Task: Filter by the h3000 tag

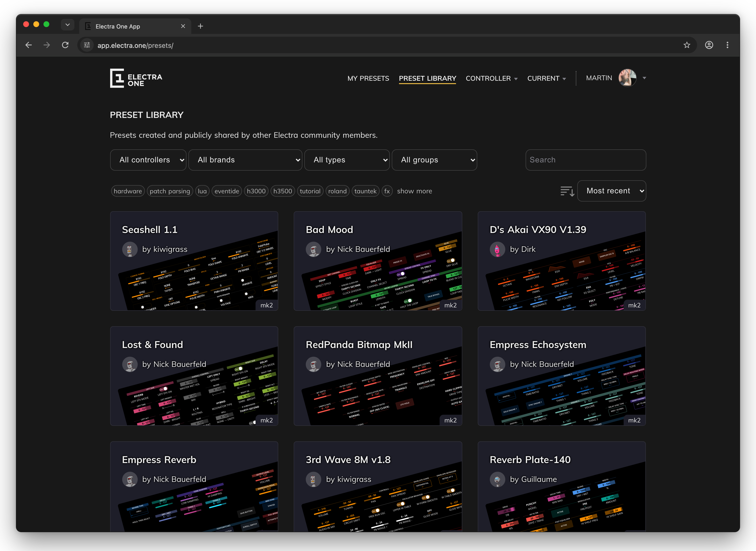Action: pyautogui.click(x=256, y=191)
